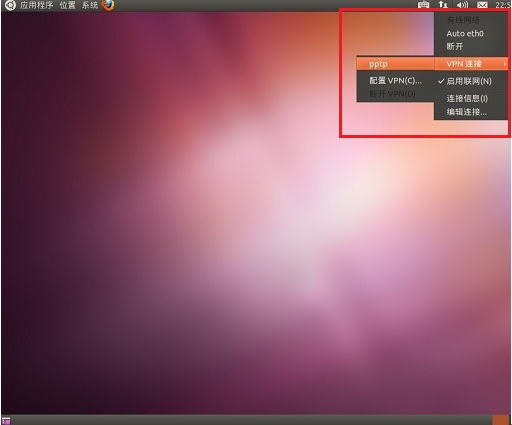512x425 pixels.
Task: Click the clock time display
Action: 503,5
